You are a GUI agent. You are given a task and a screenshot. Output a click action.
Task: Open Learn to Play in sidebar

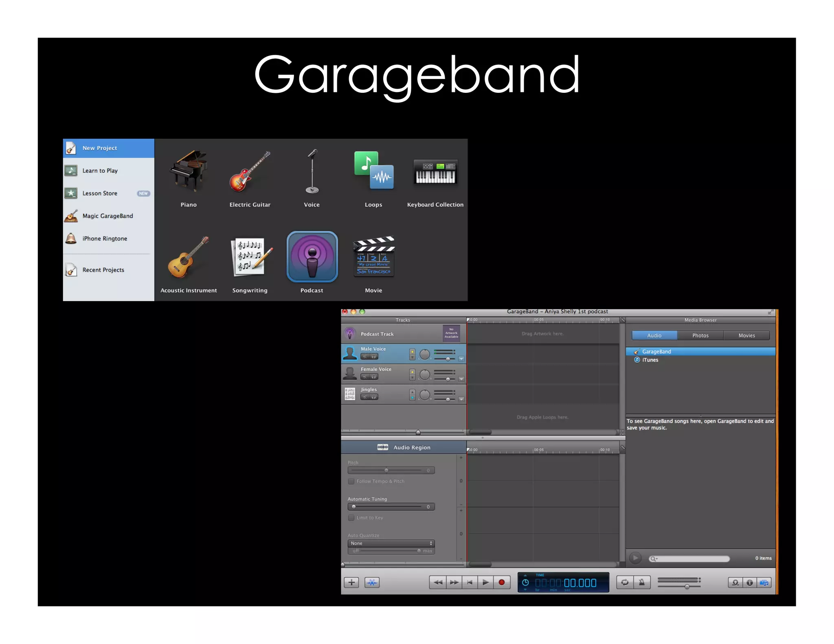pos(100,171)
